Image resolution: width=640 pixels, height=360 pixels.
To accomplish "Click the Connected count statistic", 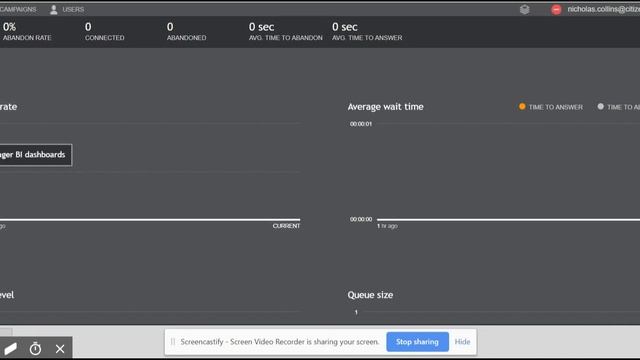I will click(104, 31).
